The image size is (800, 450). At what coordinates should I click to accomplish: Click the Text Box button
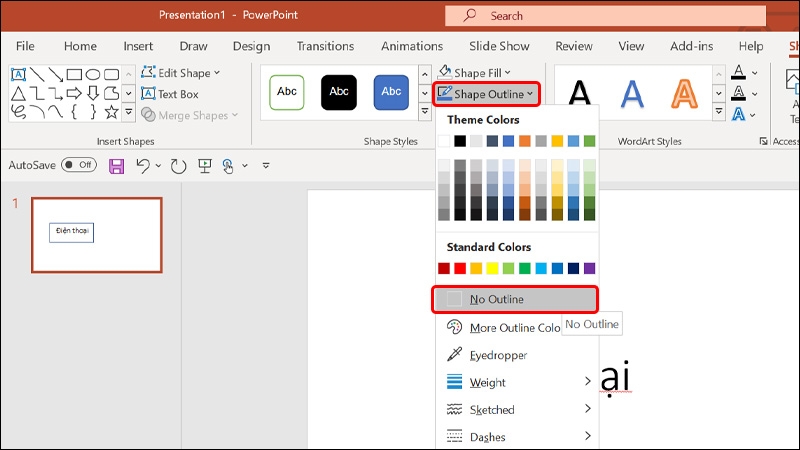tap(170, 94)
